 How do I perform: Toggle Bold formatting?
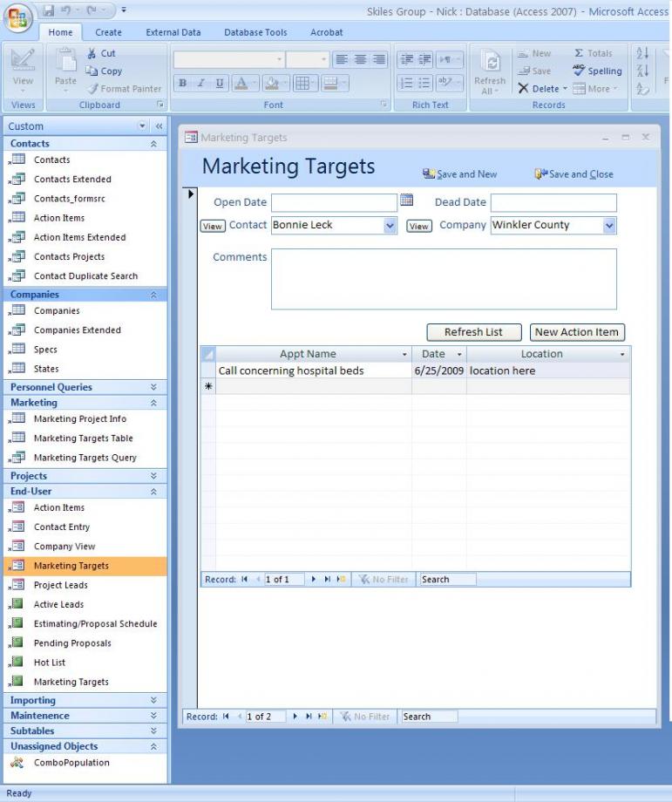pyautogui.click(x=182, y=83)
